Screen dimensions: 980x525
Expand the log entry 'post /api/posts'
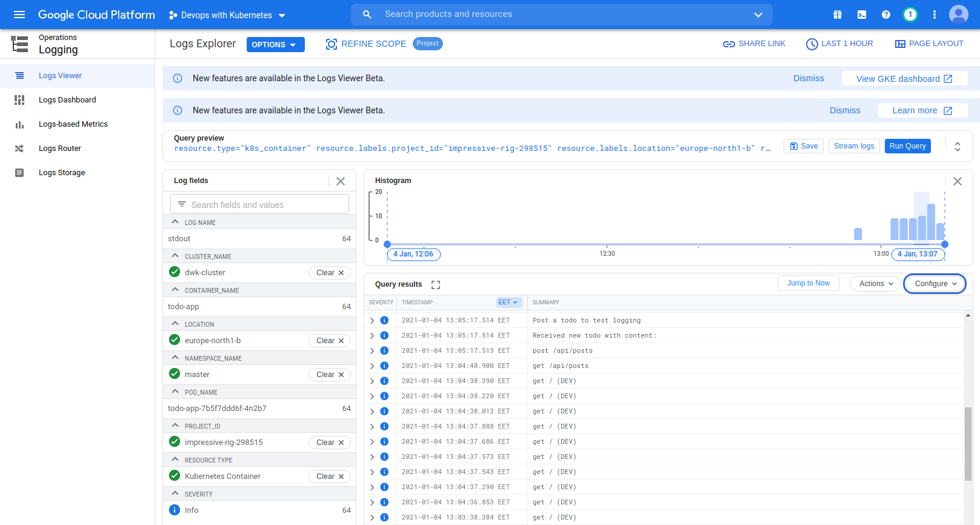(372, 350)
